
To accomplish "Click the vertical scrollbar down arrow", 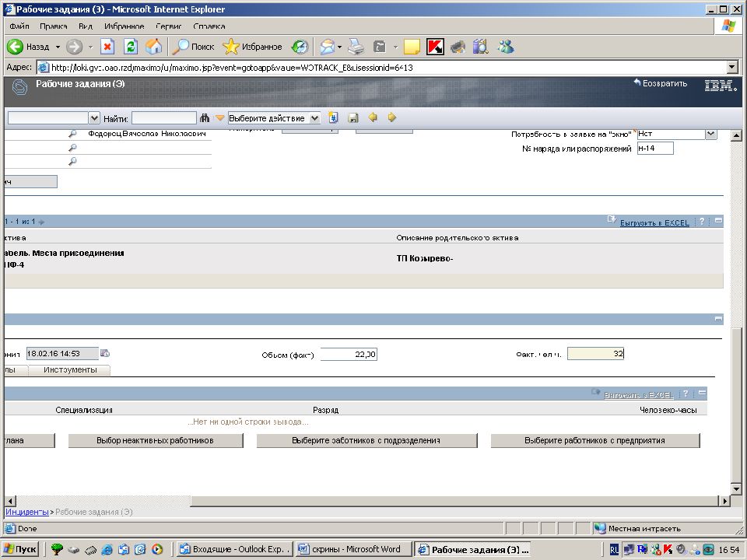I will coord(736,489).
